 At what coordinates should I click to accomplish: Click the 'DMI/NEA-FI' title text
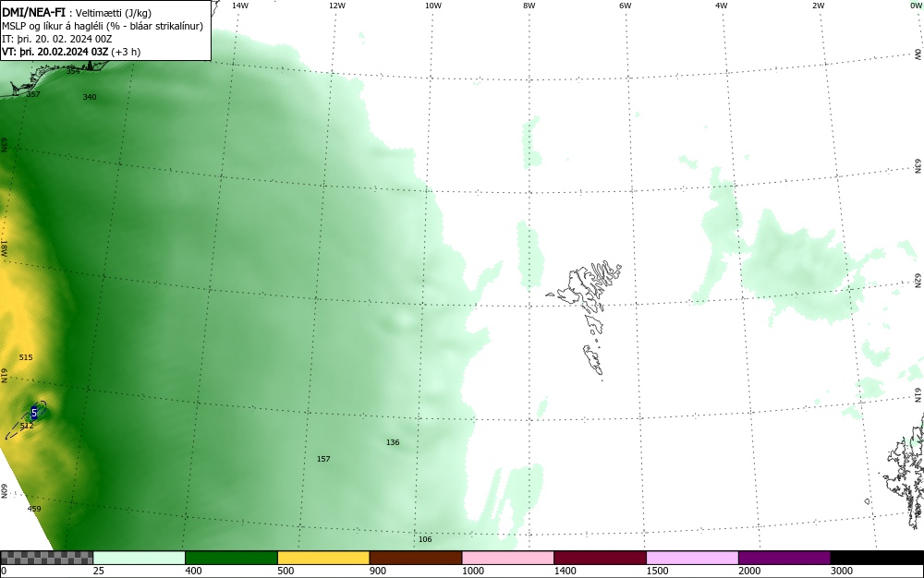click(33, 13)
